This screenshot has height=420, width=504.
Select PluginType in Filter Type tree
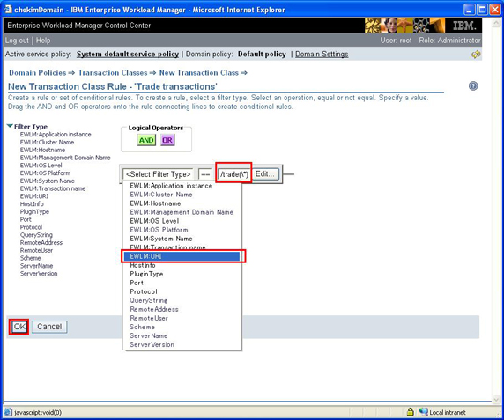[x=34, y=211]
